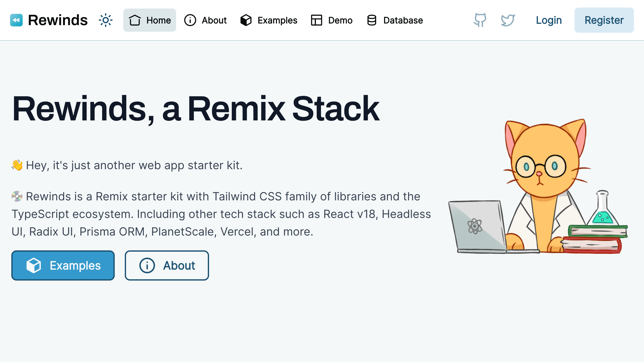Click the info circle icon beside About in navbar
This screenshot has height=362, width=644.
coord(190,20)
